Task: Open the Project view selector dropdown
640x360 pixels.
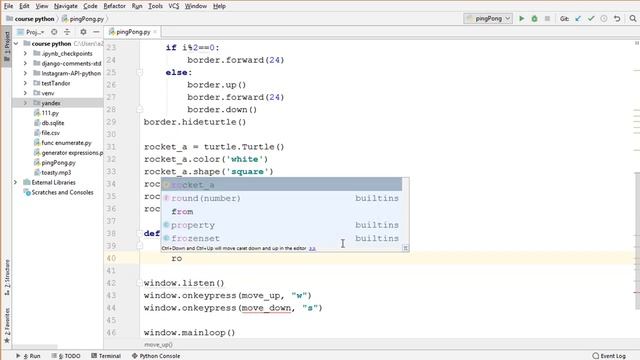Action: (x=31, y=32)
